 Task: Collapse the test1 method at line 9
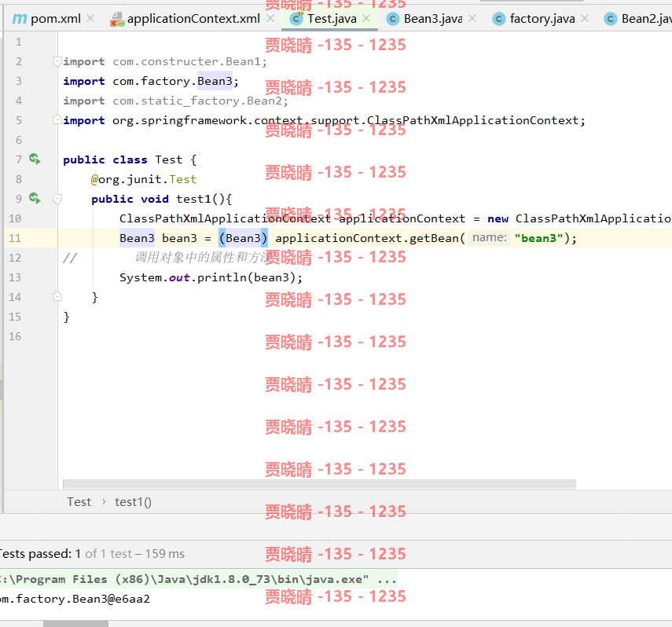coord(57,199)
